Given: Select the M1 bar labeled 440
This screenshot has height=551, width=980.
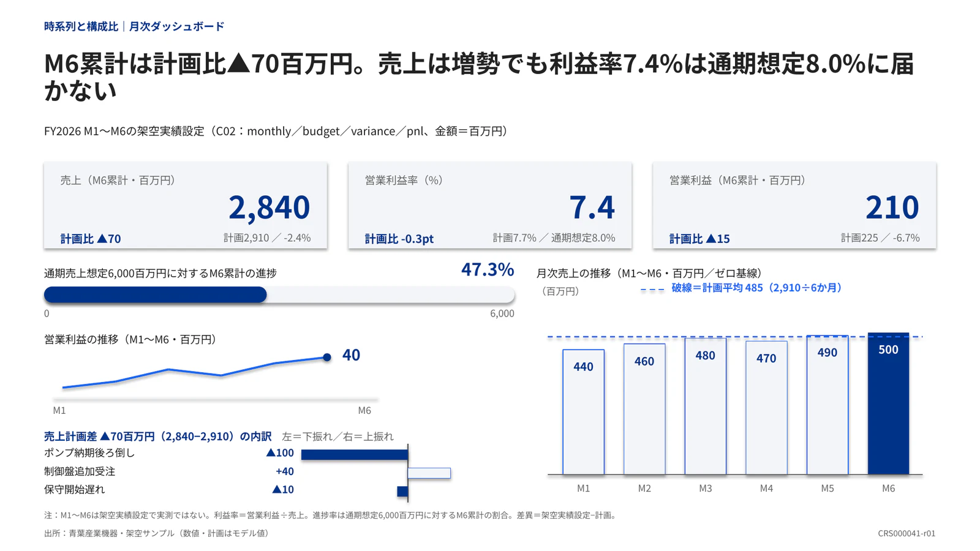Looking at the screenshot, I should (583, 412).
